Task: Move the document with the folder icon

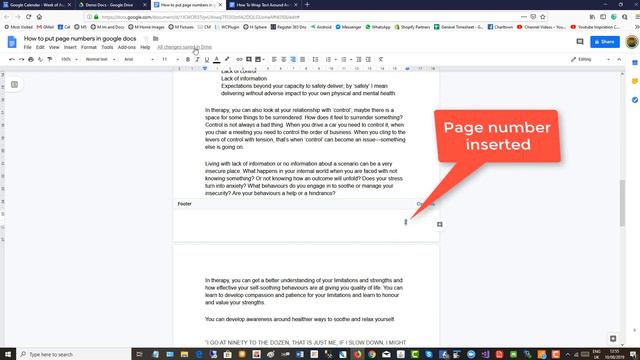Action: click(156, 39)
